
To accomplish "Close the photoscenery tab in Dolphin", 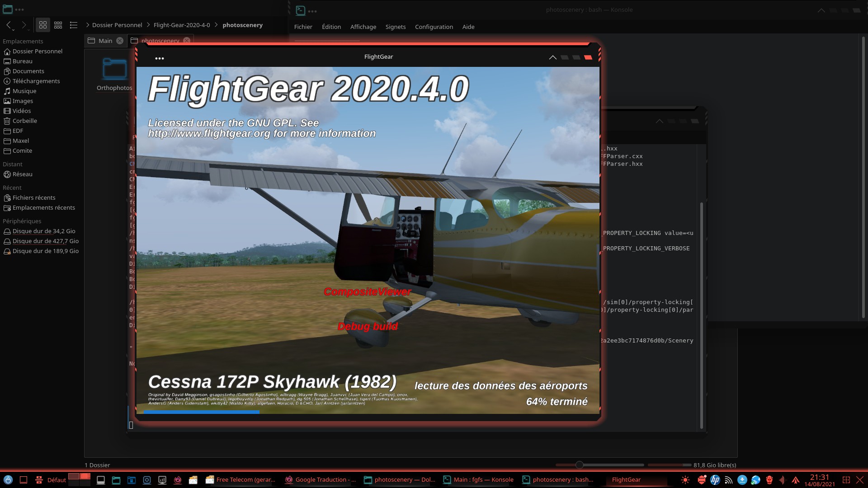I will [187, 41].
